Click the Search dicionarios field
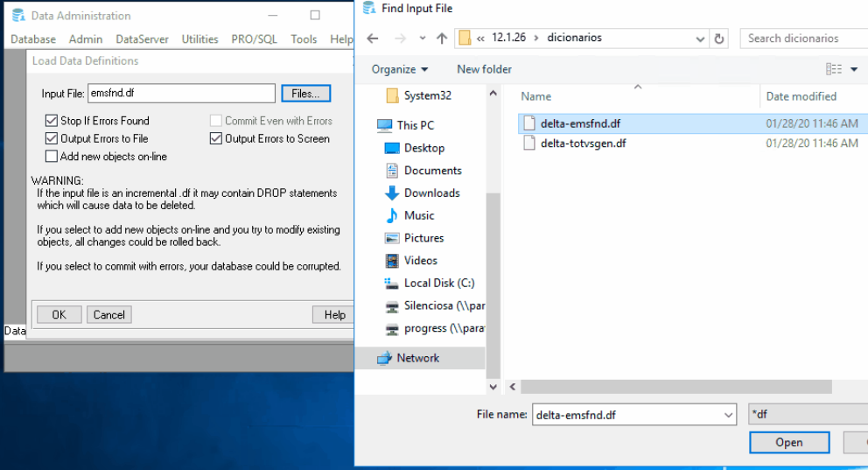 point(804,39)
